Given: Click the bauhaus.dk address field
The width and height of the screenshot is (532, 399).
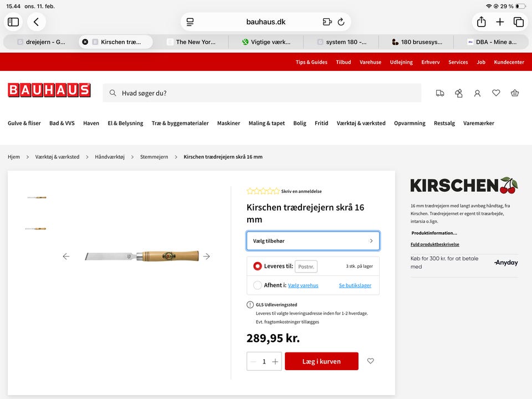Looking at the screenshot, I should 265,22.
